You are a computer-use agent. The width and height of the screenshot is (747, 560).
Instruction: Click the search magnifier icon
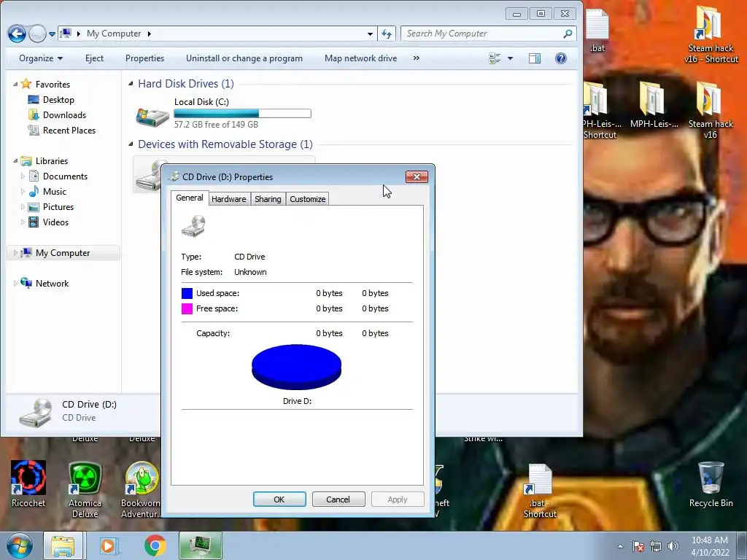click(568, 34)
